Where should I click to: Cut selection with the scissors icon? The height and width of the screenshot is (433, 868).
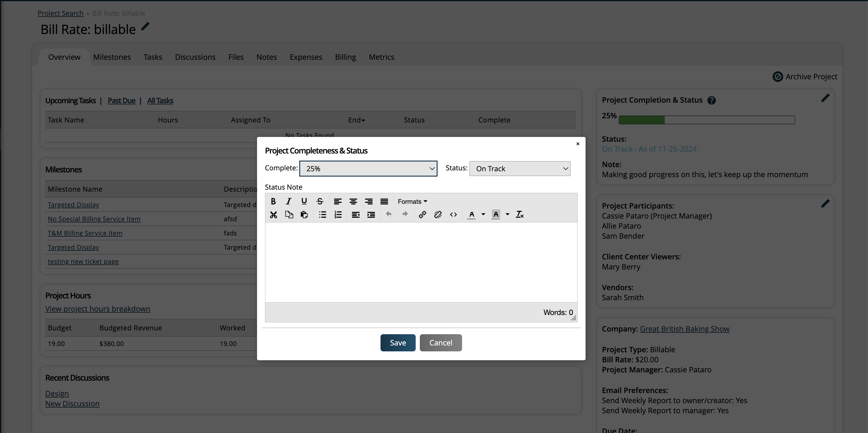pyautogui.click(x=273, y=214)
